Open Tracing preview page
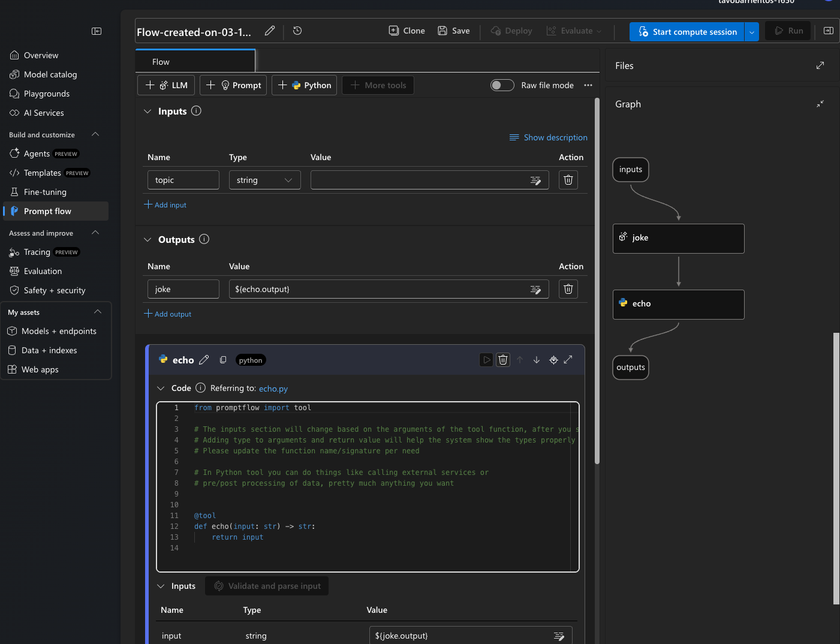 pos(56,252)
